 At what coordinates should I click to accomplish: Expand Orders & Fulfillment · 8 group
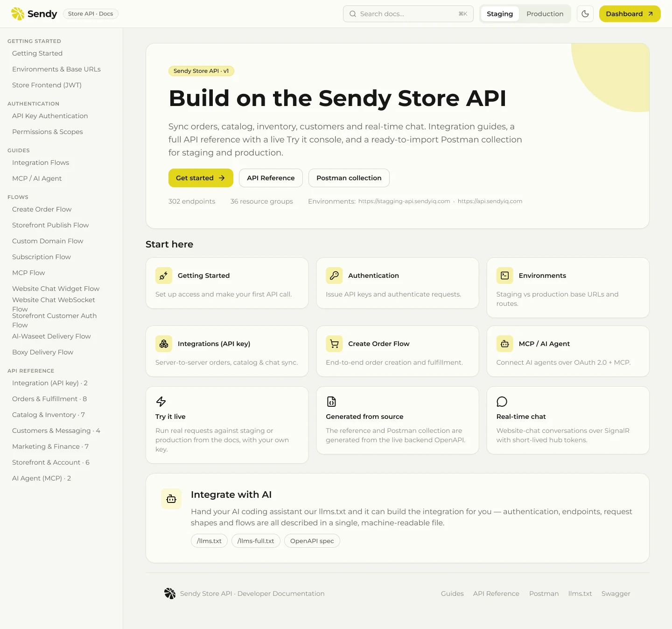49,399
